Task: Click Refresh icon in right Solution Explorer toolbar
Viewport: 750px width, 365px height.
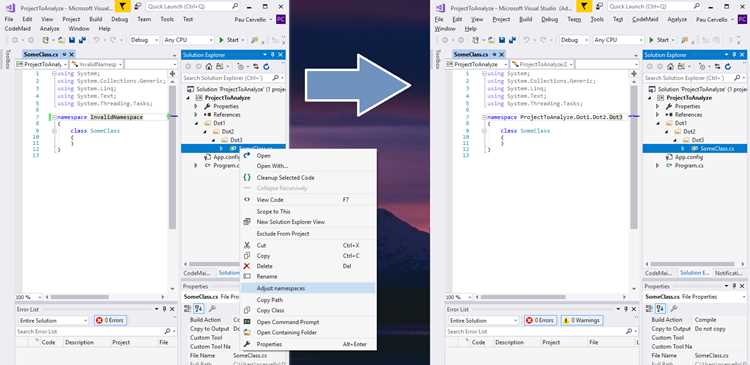Action: pyautogui.click(x=728, y=67)
